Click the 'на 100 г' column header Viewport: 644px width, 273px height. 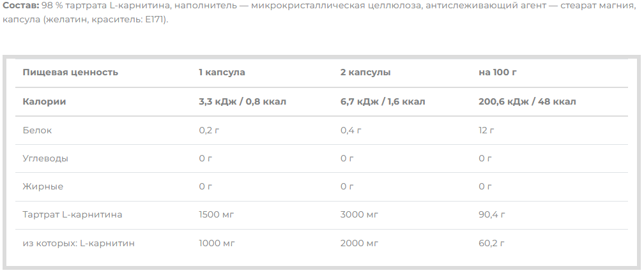tap(497, 73)
